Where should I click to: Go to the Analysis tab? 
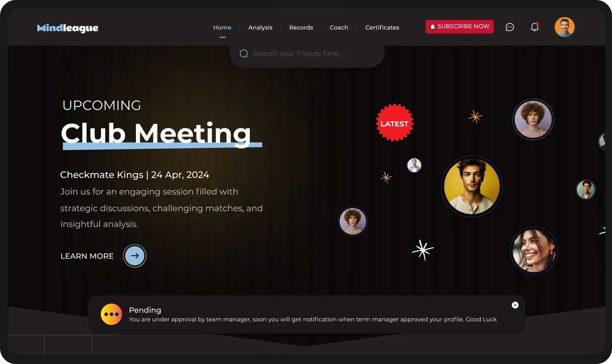(x=260, y=27)
